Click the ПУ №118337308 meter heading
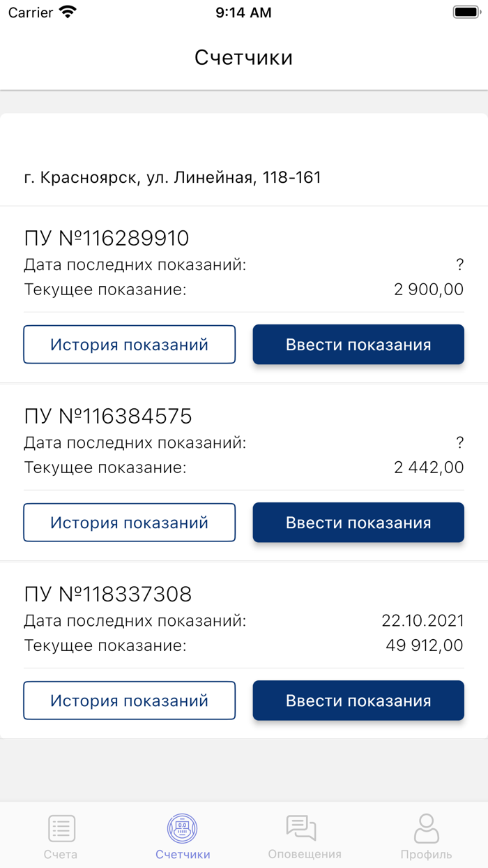The height and width of the screenshot is (868, 488). point(106,594)
